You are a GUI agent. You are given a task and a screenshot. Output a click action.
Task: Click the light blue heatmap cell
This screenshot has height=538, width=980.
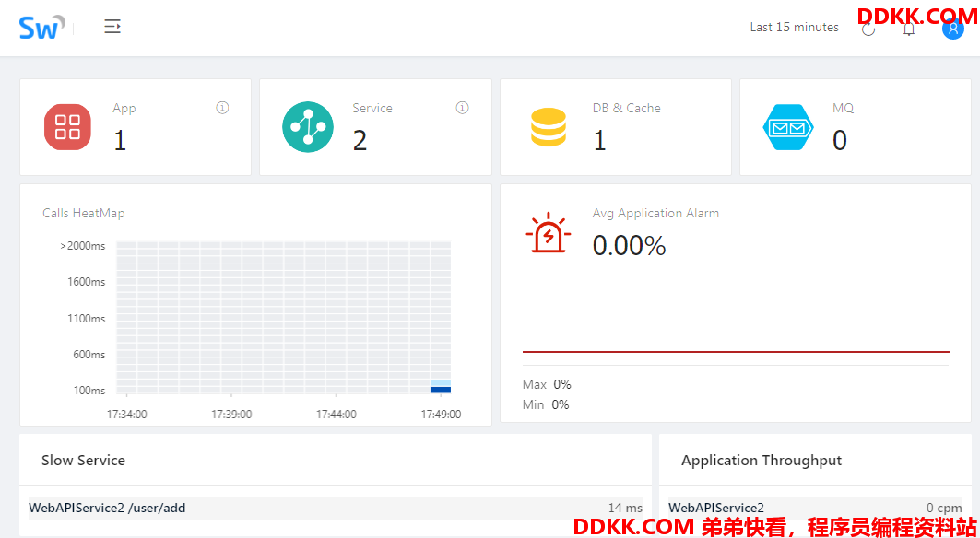[x=441, y=382]
